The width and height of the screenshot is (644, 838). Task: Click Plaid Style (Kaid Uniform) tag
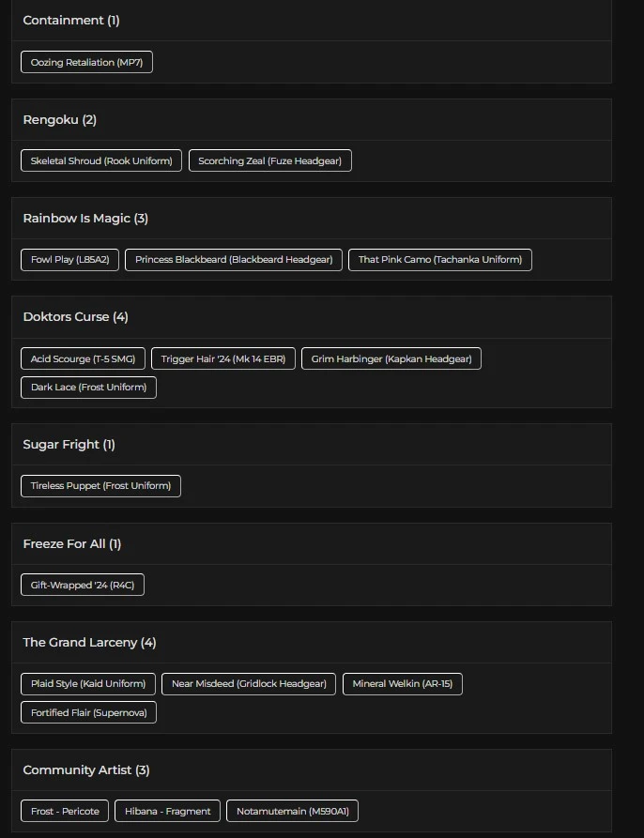coord(88,683)
